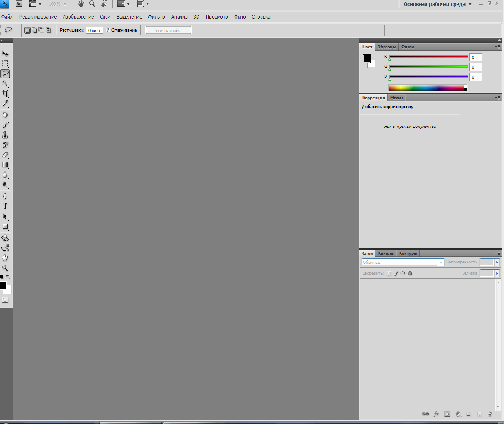Activate the Pen tool

(6, 196)
